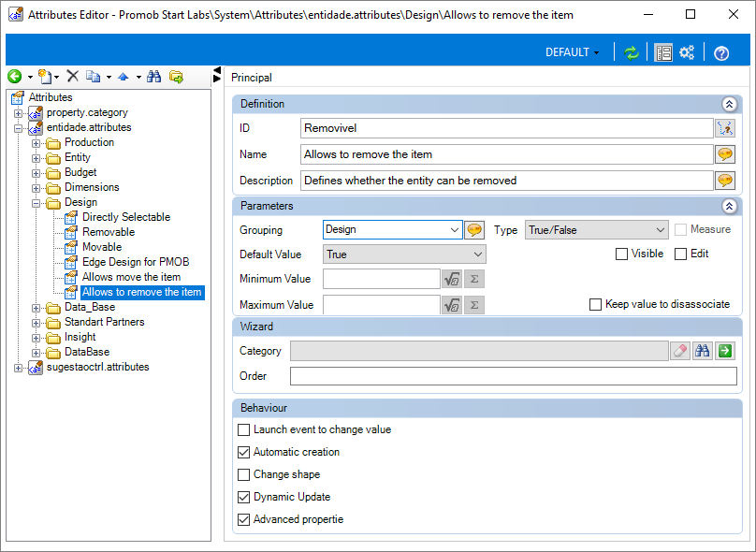
Task: Click the Name input field
Action: [x=507, y=154]
